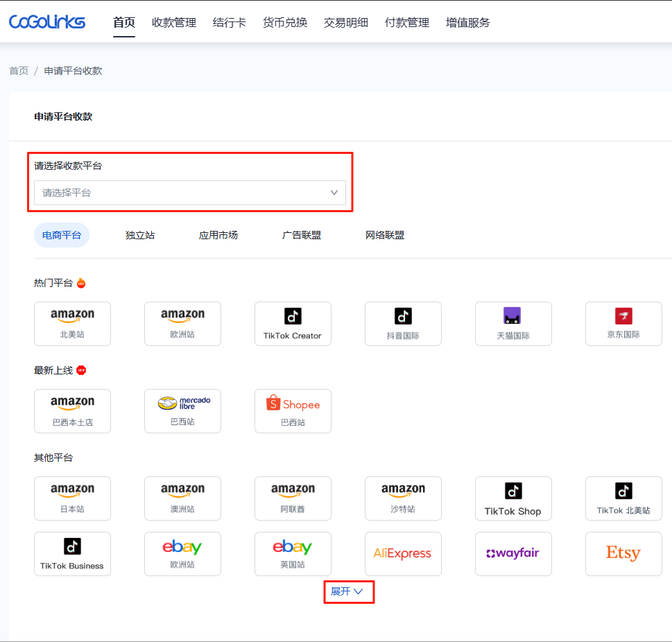
Task: Switch to the 独立站 tab
Action: coord(140,235)
